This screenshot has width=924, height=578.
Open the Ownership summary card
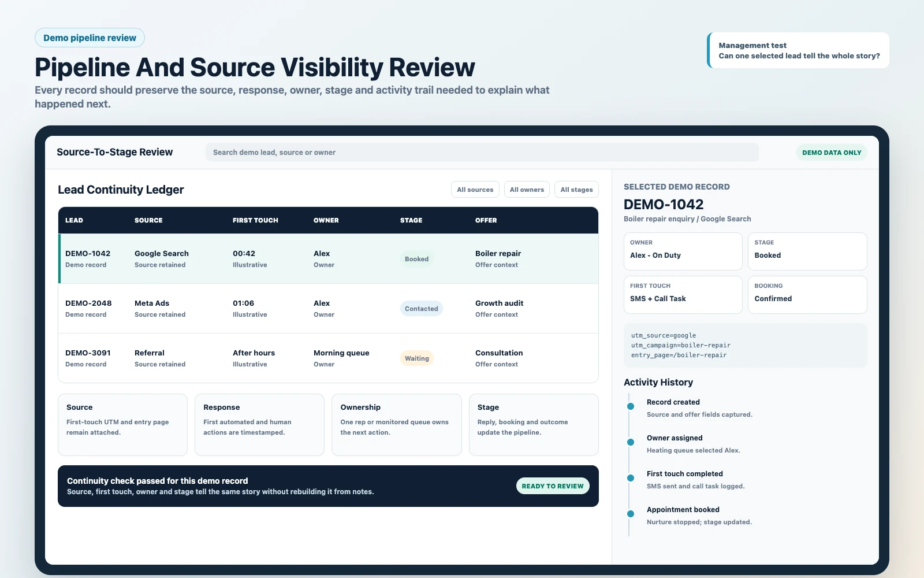pos(397,425)
